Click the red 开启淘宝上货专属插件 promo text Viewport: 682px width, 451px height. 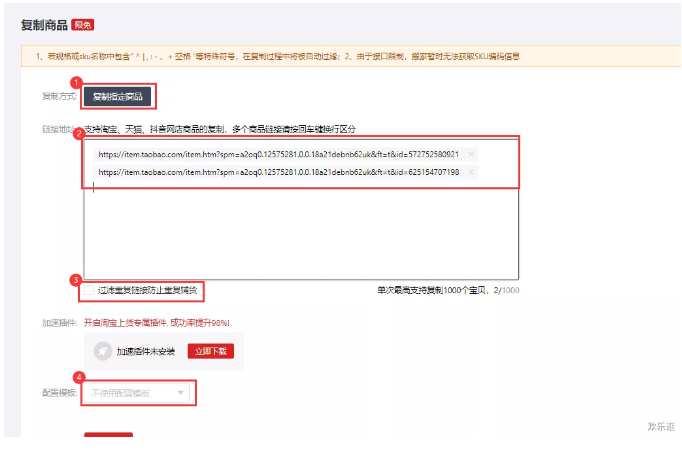pos(157,323)
